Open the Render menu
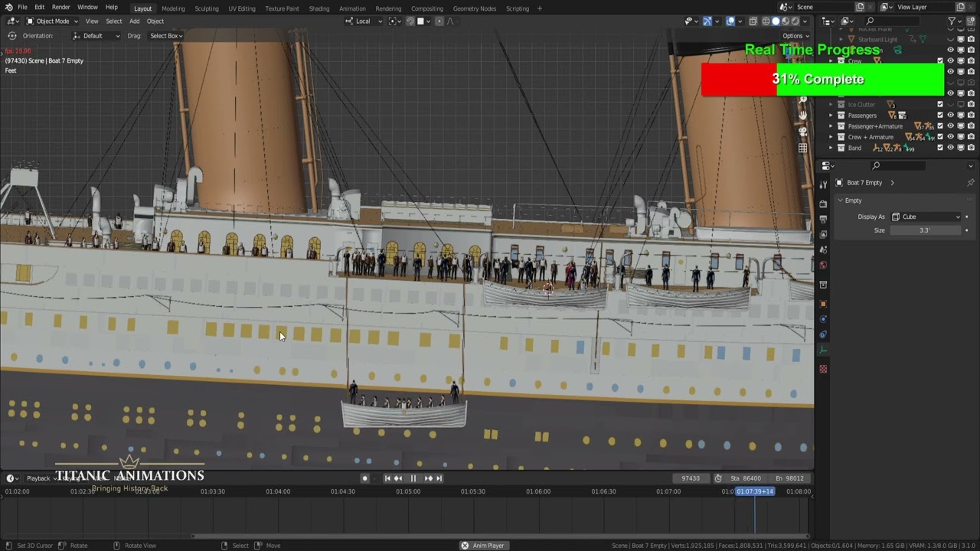The width and height of the screenshot is (980, 551). coord(61,8)
